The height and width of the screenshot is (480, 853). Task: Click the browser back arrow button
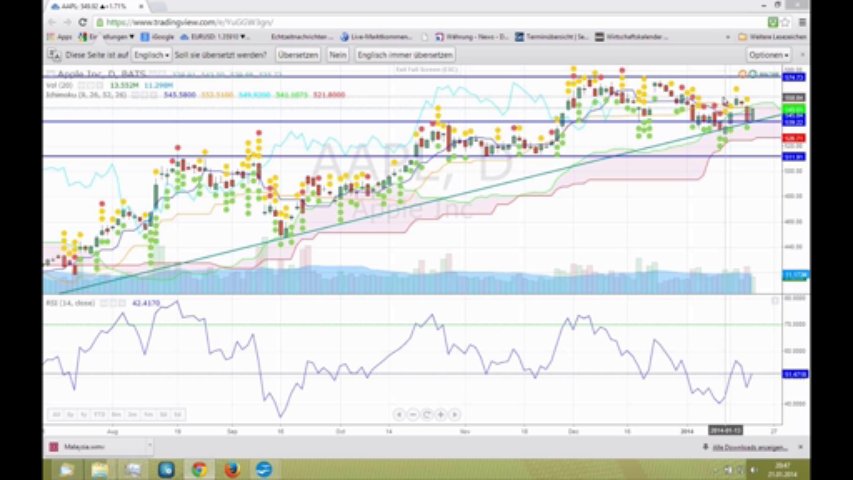[x=52, y=21]
